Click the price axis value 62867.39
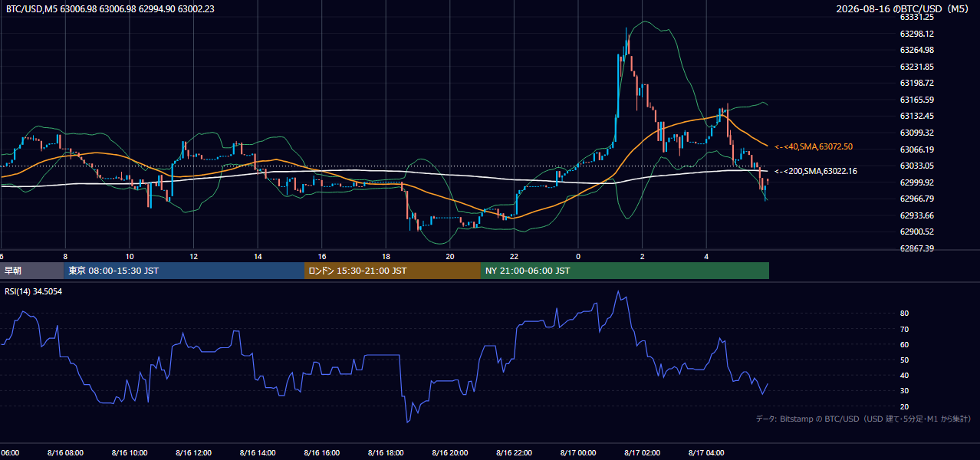Screen dimensions: 980x460 [916, 248]
